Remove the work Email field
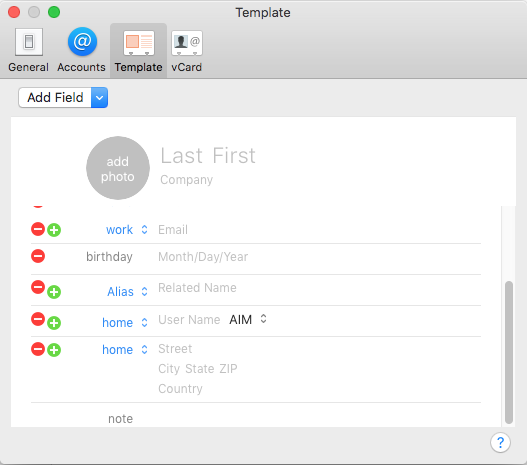Viewport: 527px width, 465px height. (x=38, y=229)
